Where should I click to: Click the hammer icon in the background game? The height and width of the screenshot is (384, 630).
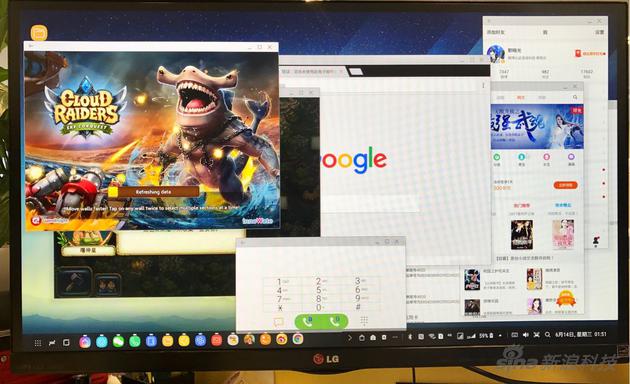click(74, 281)
